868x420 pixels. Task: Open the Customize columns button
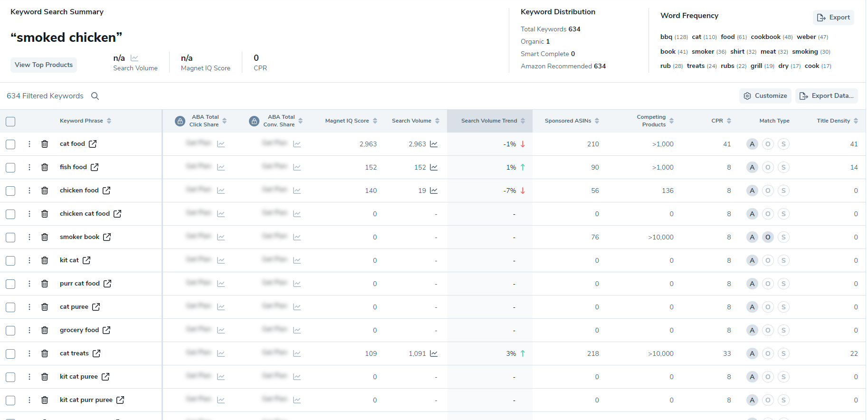(x=765, y=96)
